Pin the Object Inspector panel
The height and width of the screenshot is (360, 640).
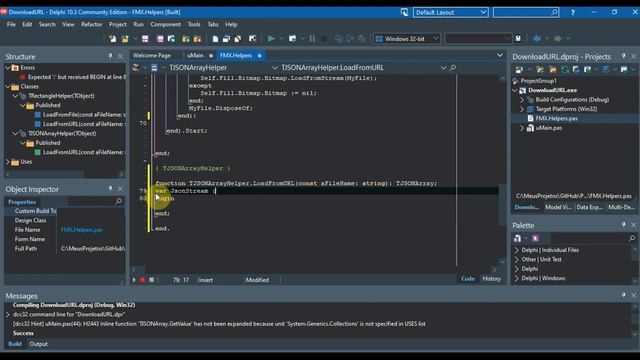[x=110, y=189]
